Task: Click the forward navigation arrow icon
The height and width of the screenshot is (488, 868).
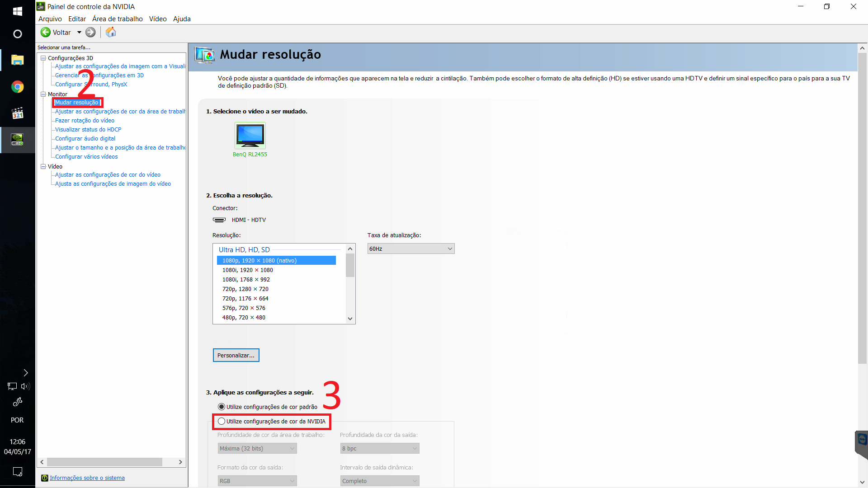Action: tap(90, 32)
